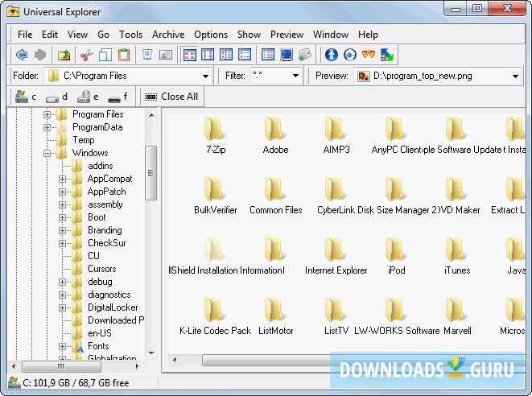Screen dimensions: 532x396
Task: Expand the assembly tree node
Action: tap(62, 204)
